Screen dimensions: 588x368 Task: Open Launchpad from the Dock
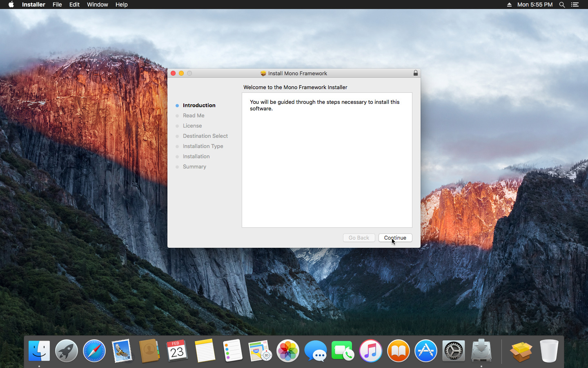coord(67,351)
